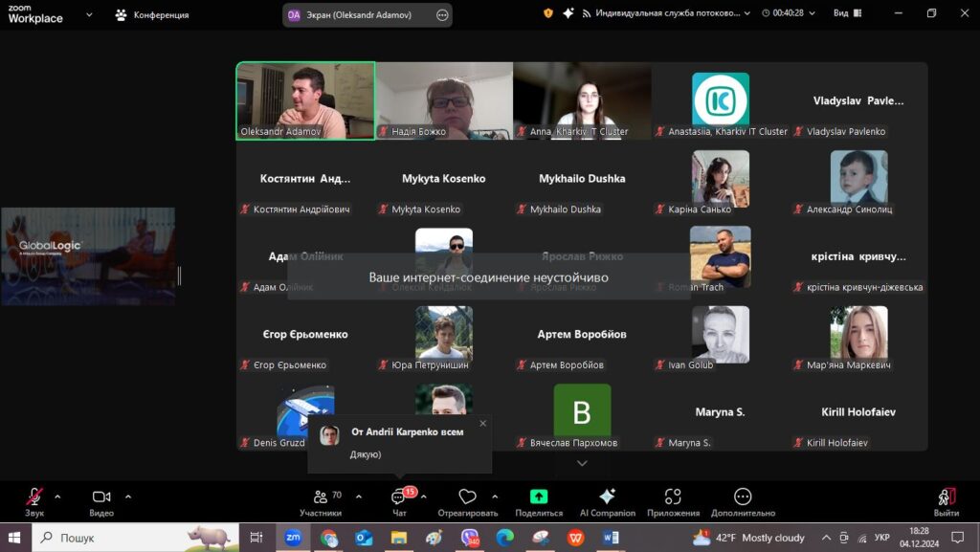Open Paint from the taskbar
This screenshot has width=980, height=552.
click(x=434, y=537)
